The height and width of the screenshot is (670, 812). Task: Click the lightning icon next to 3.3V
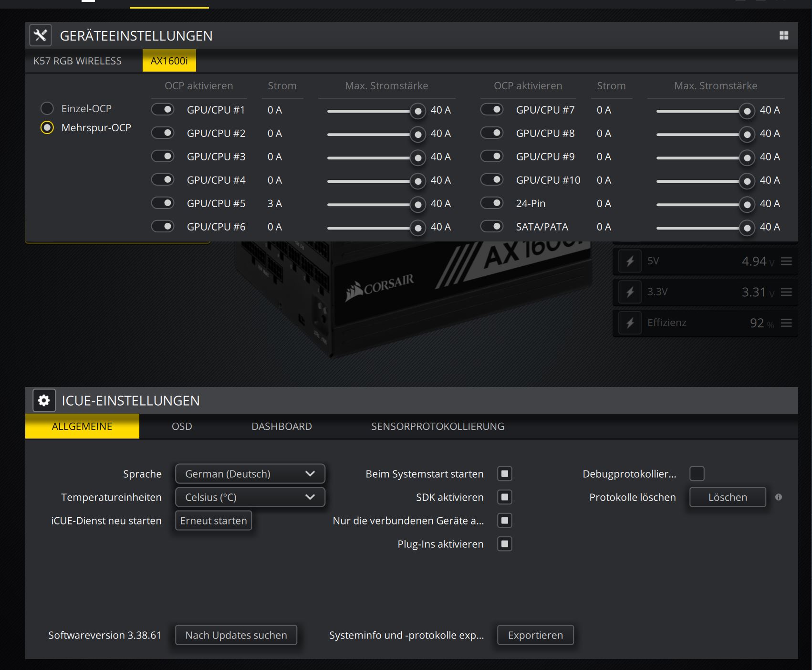coord(630,292)
